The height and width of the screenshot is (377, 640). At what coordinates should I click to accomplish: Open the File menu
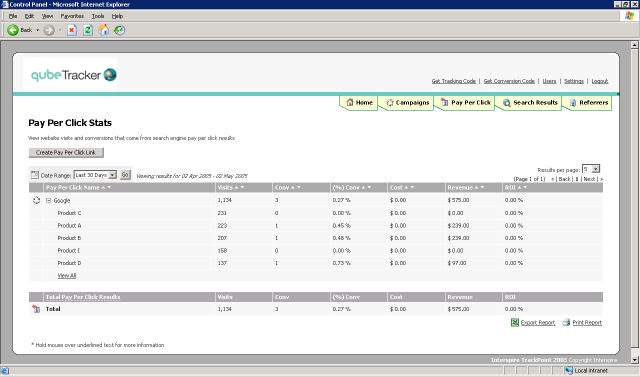13,16
